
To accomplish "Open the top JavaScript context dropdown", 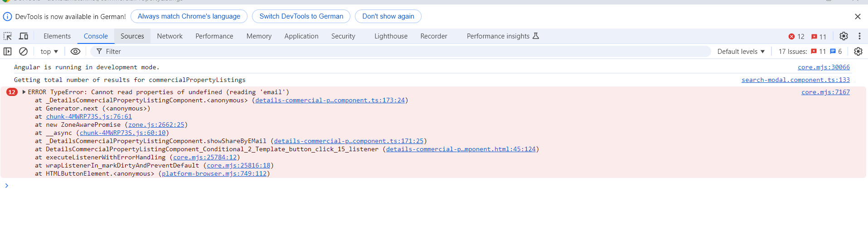I will pos(49,52).
